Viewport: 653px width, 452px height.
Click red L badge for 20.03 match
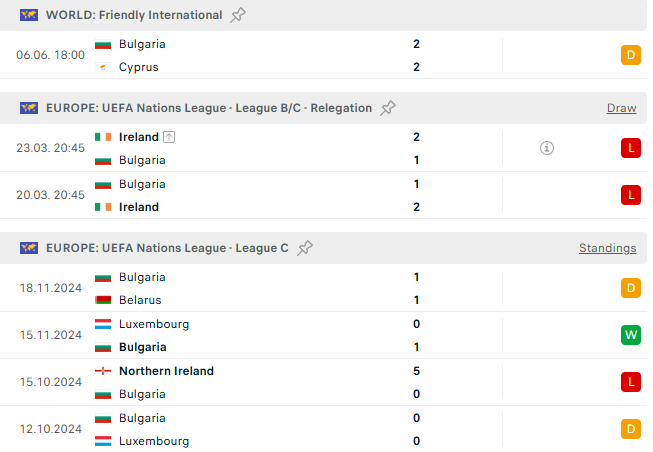click(631, 195)
